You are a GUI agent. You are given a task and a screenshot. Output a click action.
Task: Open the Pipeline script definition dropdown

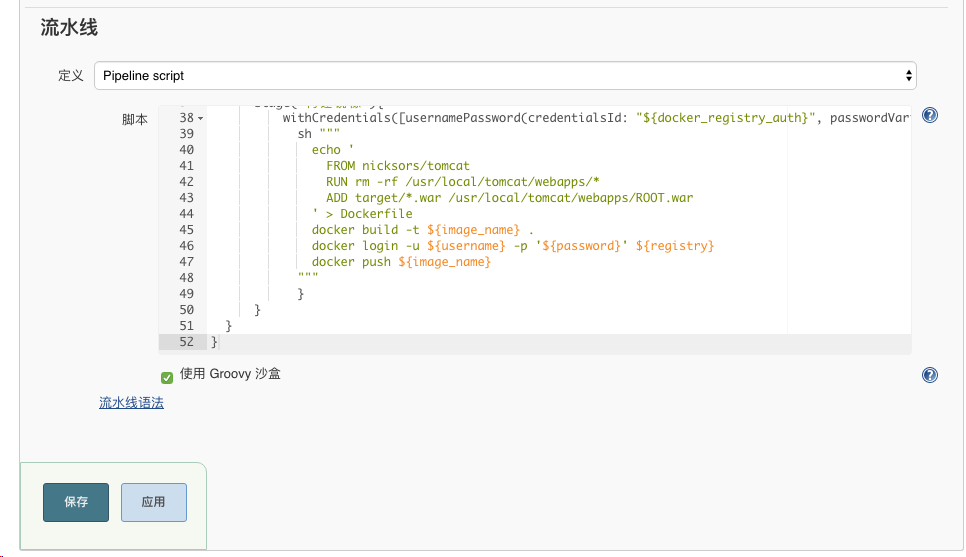click(x=505, y=76)
